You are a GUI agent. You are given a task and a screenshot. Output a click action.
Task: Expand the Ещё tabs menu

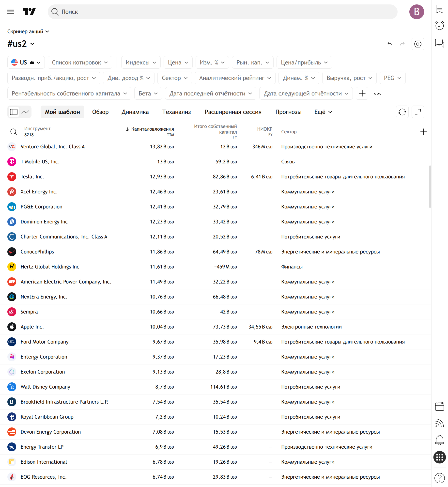tap(323, 112)
